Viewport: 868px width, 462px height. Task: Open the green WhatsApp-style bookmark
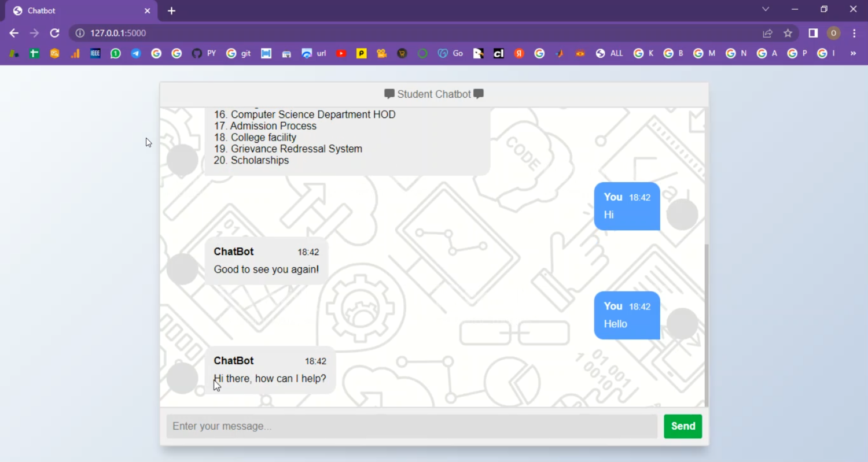(116, 53)
